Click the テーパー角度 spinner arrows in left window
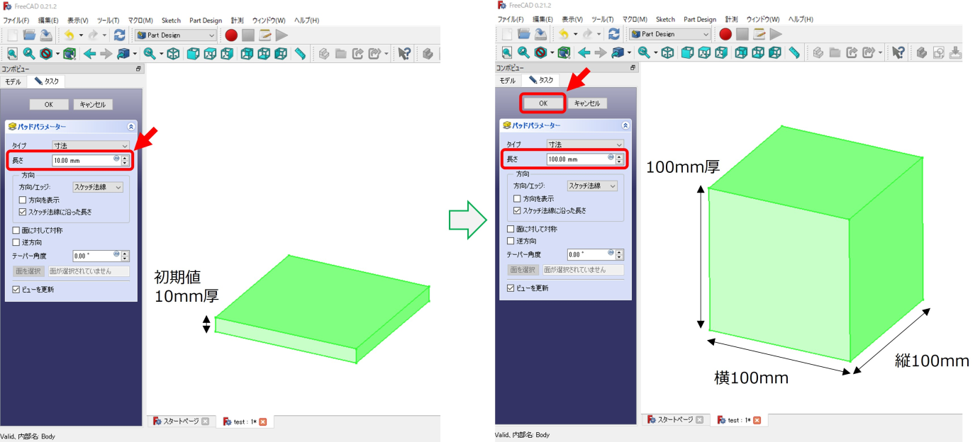This screenshot has width=980, height=442. (x=125, y=256)
